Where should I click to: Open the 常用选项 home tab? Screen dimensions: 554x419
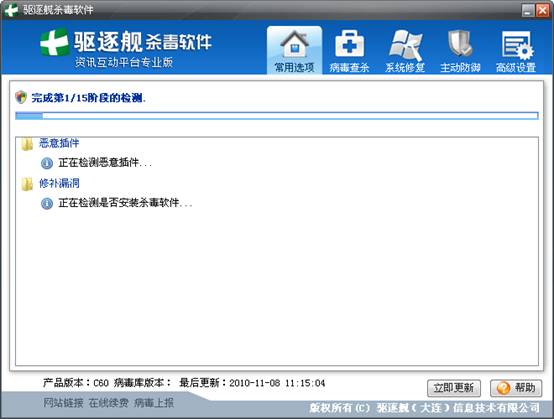[x=294, y=50]
